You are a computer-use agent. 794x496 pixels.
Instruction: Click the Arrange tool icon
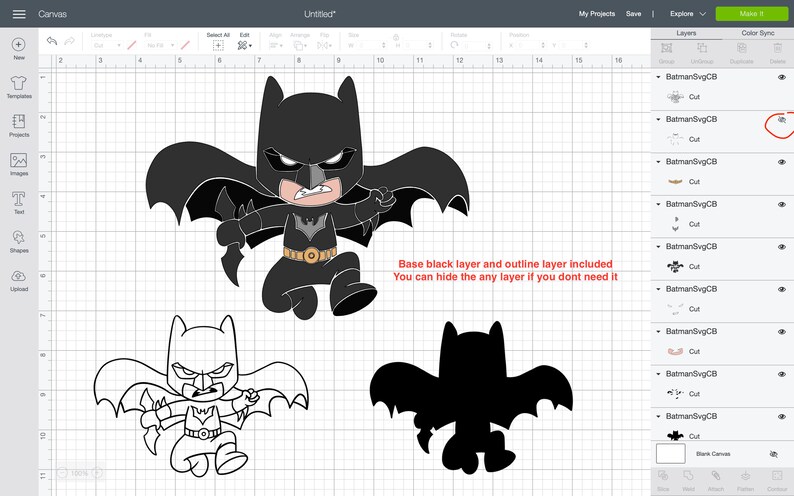point(299,46)
